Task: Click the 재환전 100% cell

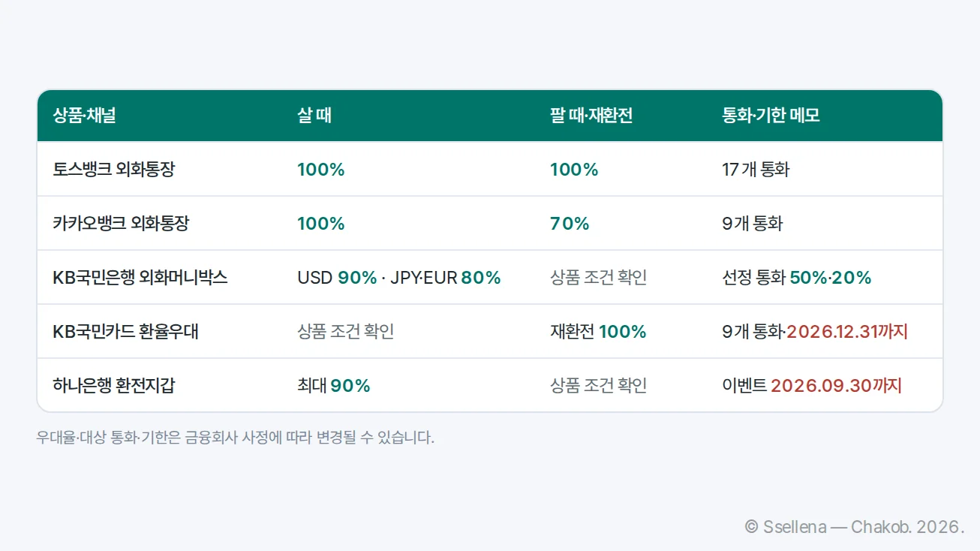Action: 598,332
